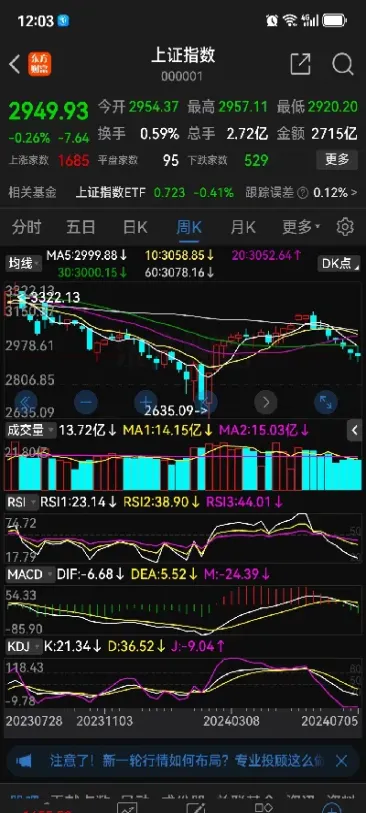366x813 pixels.
Task: Toggle the DK点 signal button
Action: 340,263
